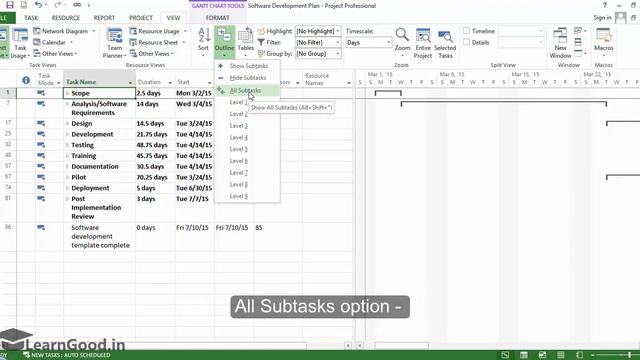Viewport: 640px width, 360px height.
Task: Expand the Pilot summary task
Action: click(67, 177)
